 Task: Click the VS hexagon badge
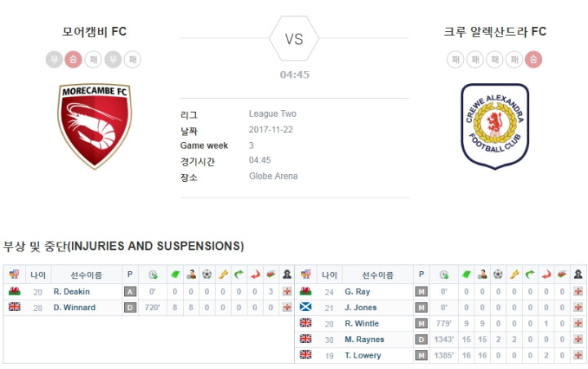(294, 38)
